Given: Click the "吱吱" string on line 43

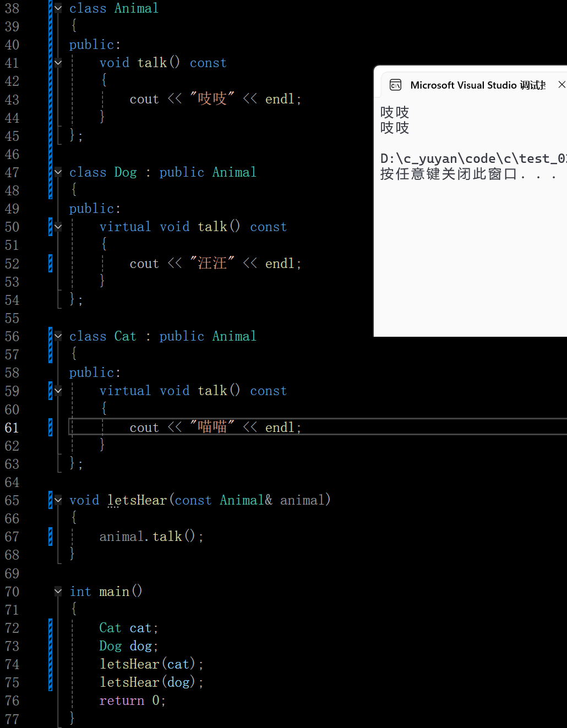Looking at the screenshot, I should pyautogui.click(x=212, y=99).
